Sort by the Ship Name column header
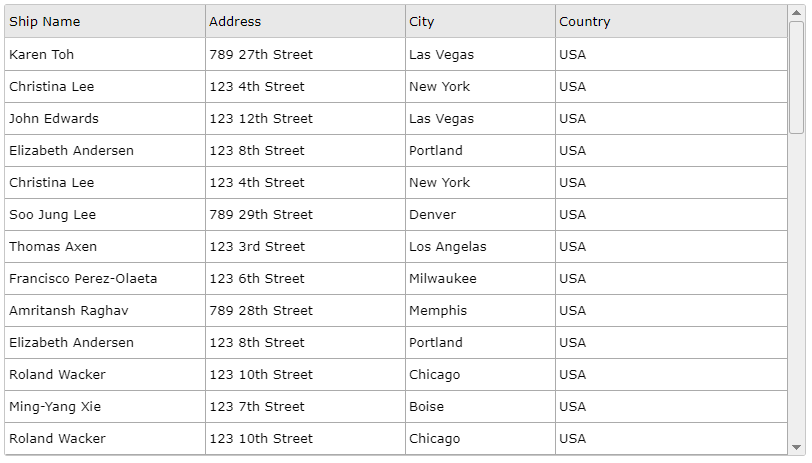Viewport: 812px width, 463px height. tap(105, 21)
